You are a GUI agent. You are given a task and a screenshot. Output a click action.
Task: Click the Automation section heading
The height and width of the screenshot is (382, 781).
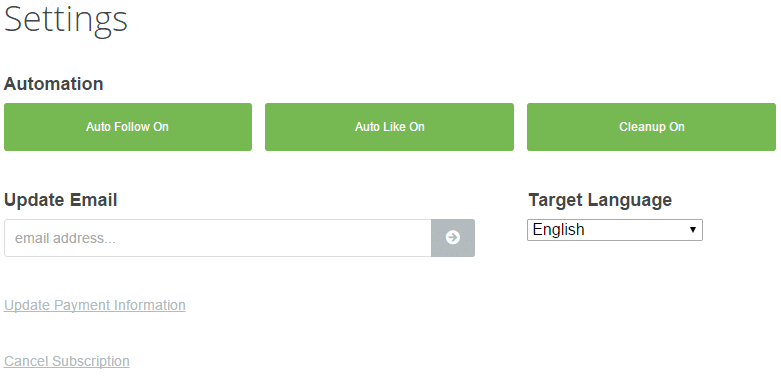point(53,84)
